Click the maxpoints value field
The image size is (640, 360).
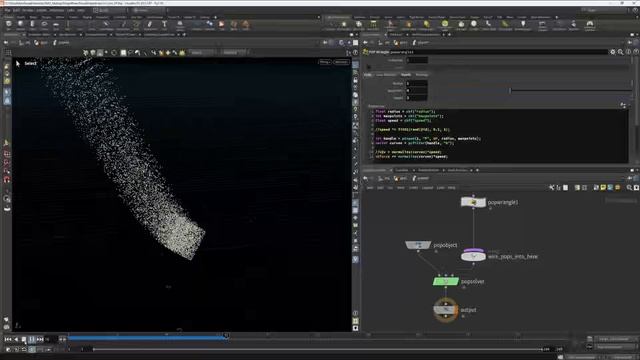click(417, 91)
